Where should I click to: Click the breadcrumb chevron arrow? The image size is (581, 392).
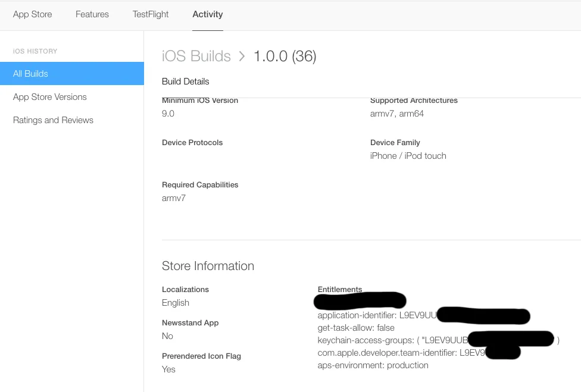(242, 56)
